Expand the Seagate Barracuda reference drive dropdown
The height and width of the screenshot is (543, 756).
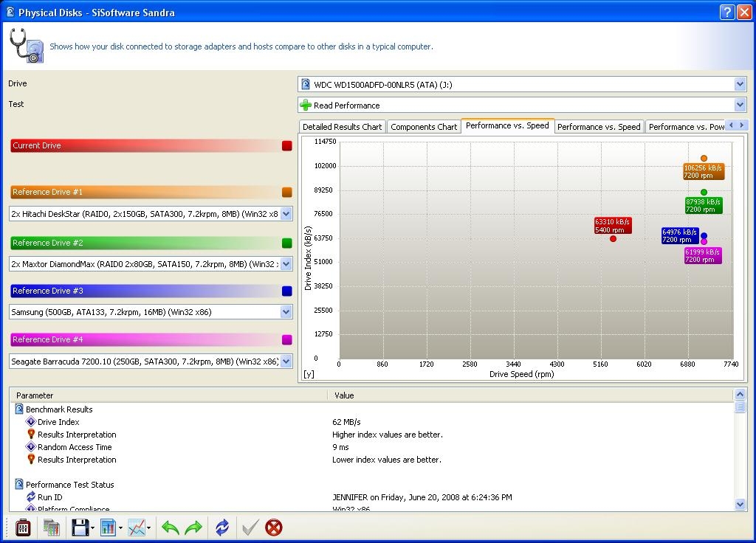pos(286,361)
